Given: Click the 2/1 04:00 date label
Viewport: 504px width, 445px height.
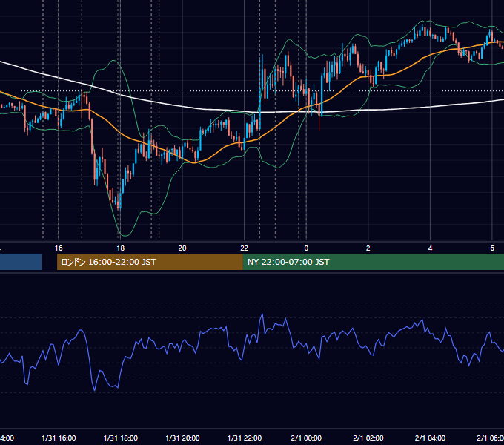Looking at the screenshot, I should tap(431, 438).
